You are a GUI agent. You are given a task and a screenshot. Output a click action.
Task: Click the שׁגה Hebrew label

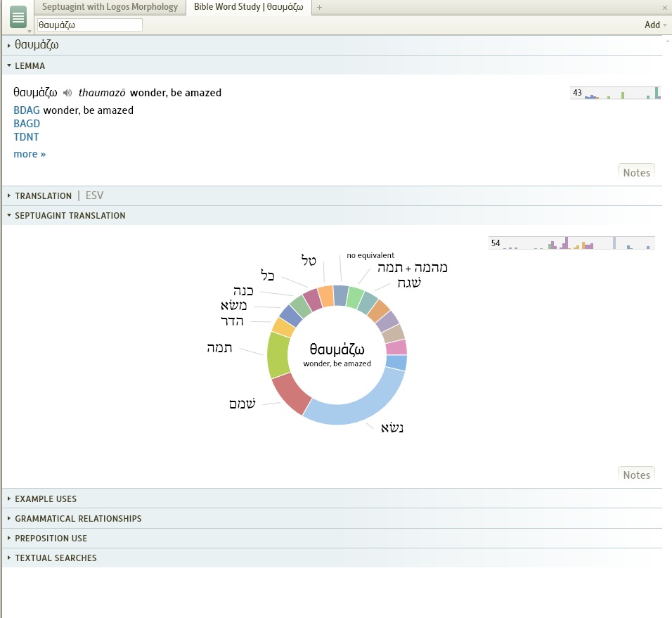pyautogui.click(x=409, y=283)
